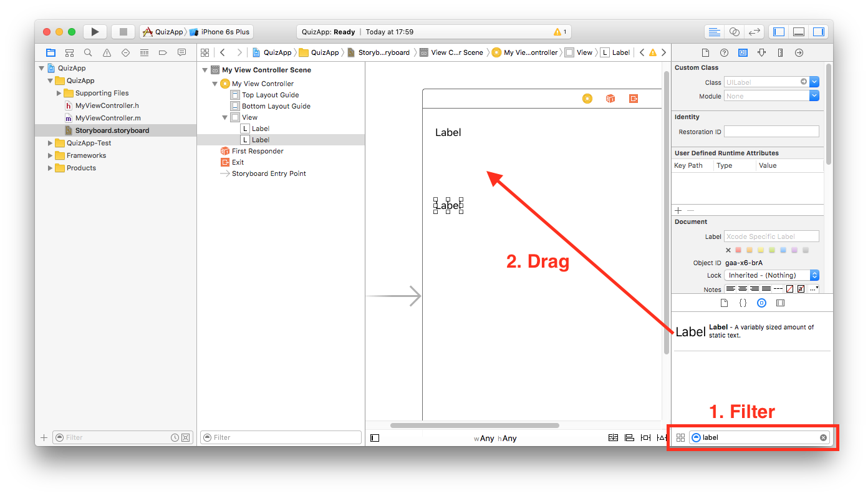This screenshot has width=868, height=496.
Task: Choose iPhone 6s Plus destination
Action: (220, 32)
